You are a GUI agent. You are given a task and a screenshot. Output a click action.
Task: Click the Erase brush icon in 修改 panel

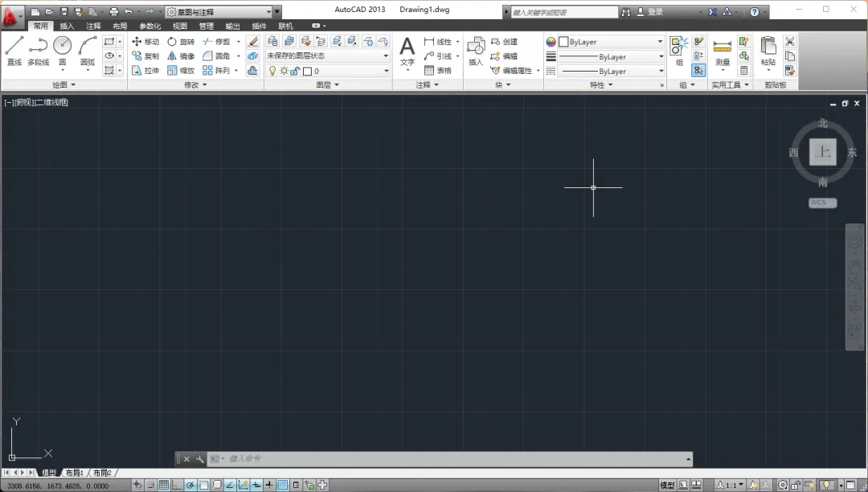[x=252, y=42]
